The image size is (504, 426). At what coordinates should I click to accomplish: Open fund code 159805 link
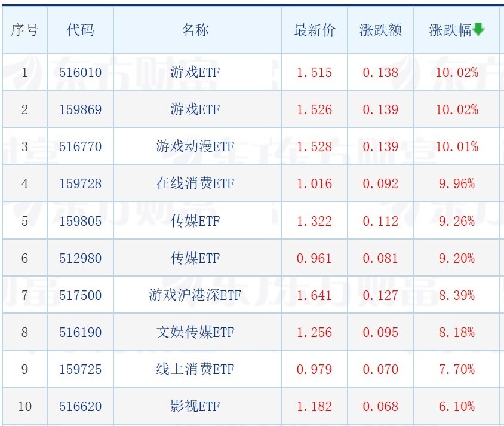click(81, 221)
